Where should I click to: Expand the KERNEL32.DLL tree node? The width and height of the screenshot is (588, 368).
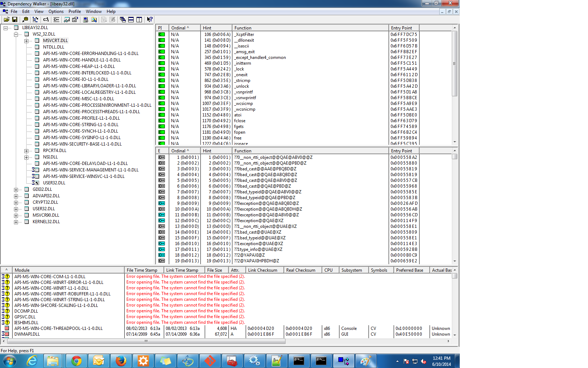pos(16,222)
